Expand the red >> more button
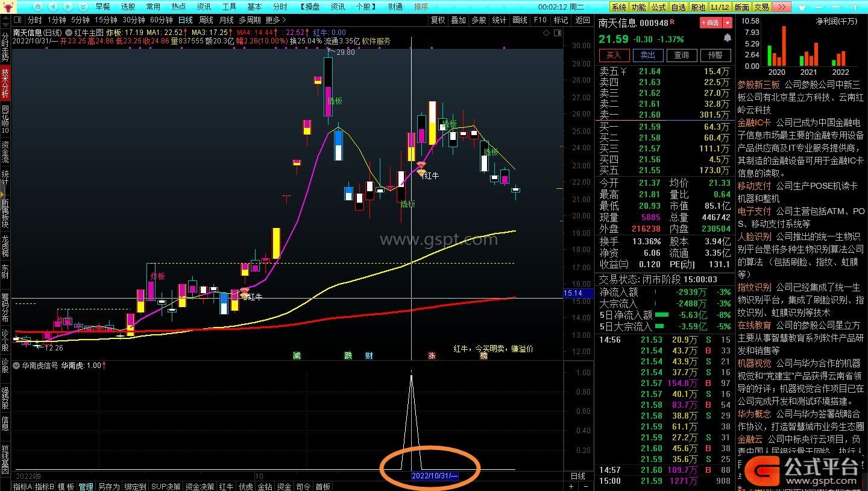The image size is (868, 491). 782,7
